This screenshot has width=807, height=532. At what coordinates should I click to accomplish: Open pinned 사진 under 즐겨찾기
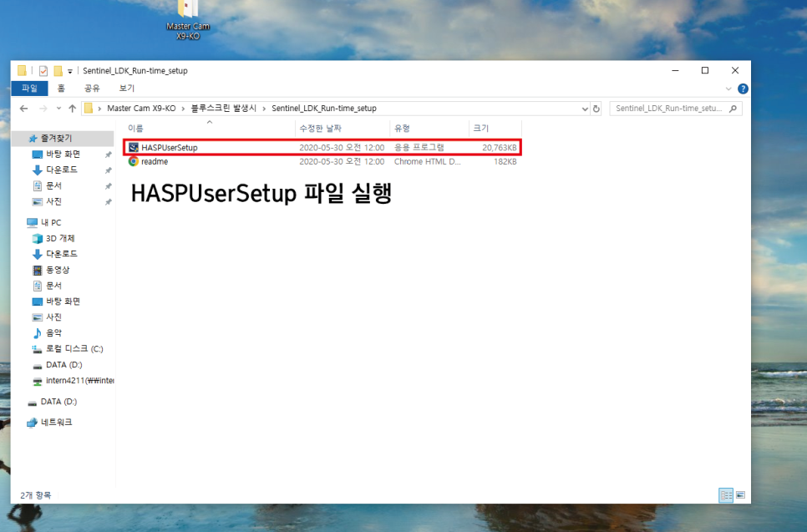(x=53, y=201)
